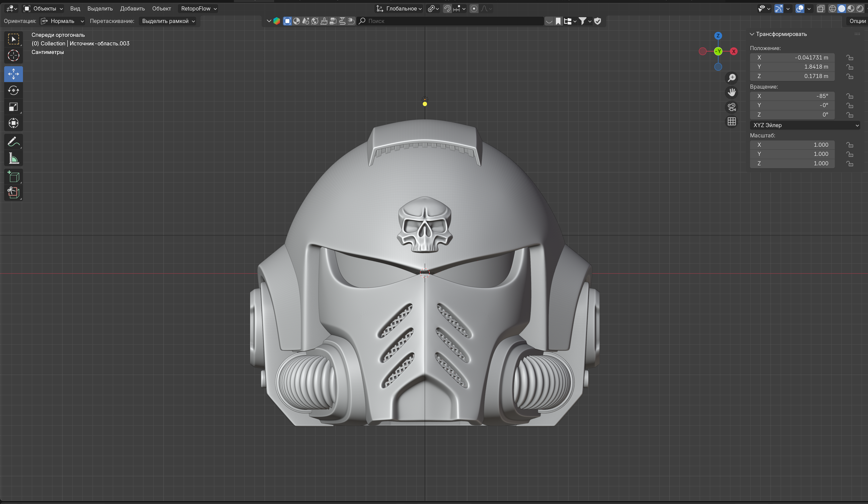Switch to Rendered viewport shading
Viewport: 868px width, 504px height.
point(860,9)
